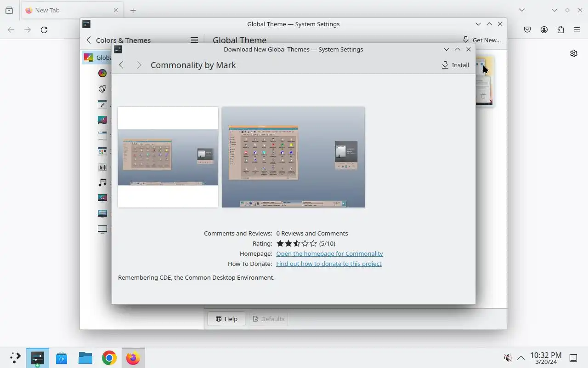Image resolution: width=588 pixels, height=368 pixels.
Task: Open System Sounds music note icon
Action: point(102,183)
